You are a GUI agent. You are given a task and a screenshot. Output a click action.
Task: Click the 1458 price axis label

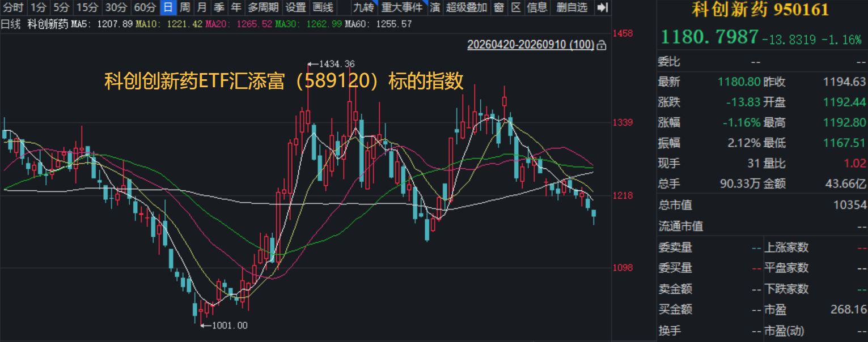(x=623, y=34)
